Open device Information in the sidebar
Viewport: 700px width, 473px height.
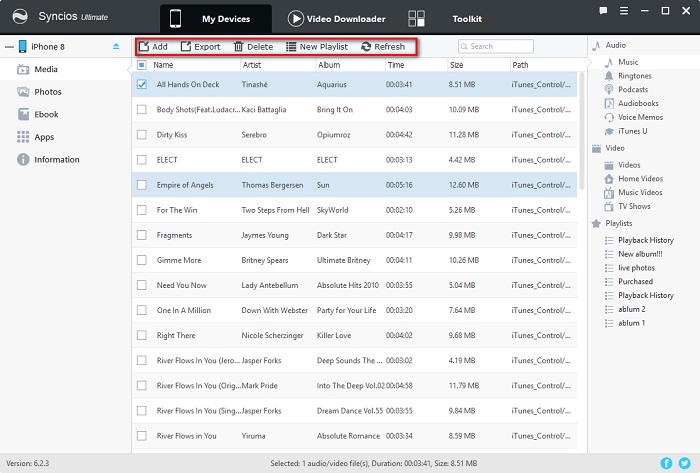65,160
